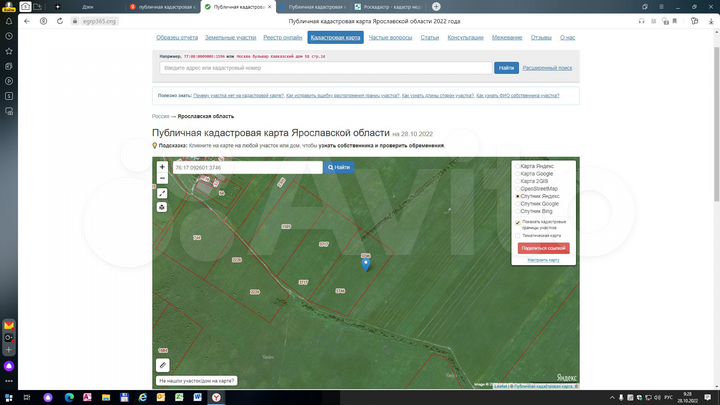Click the top Найти search button
Screen dimensions: 720x405
pyautogui.click(x=506, y=68)
